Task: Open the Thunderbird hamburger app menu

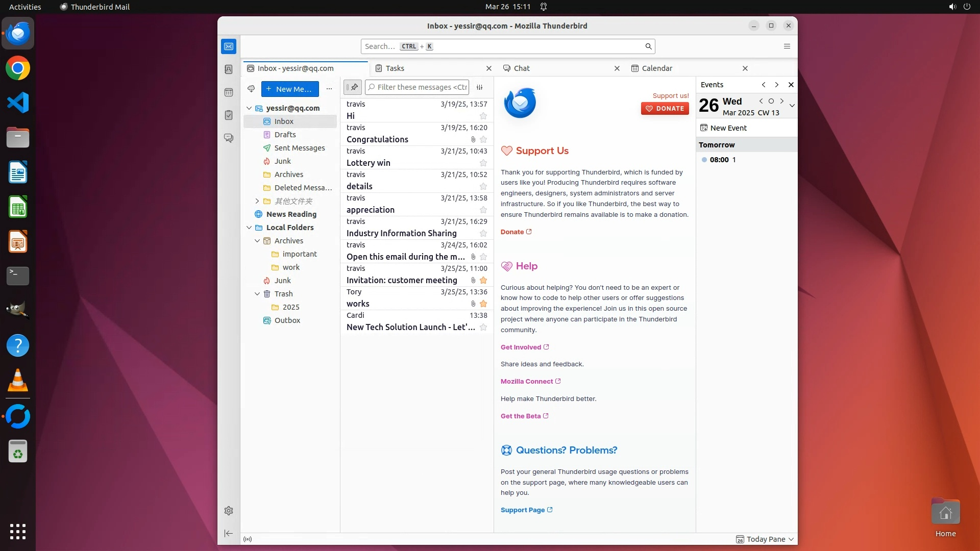Action: coord(787,46)
